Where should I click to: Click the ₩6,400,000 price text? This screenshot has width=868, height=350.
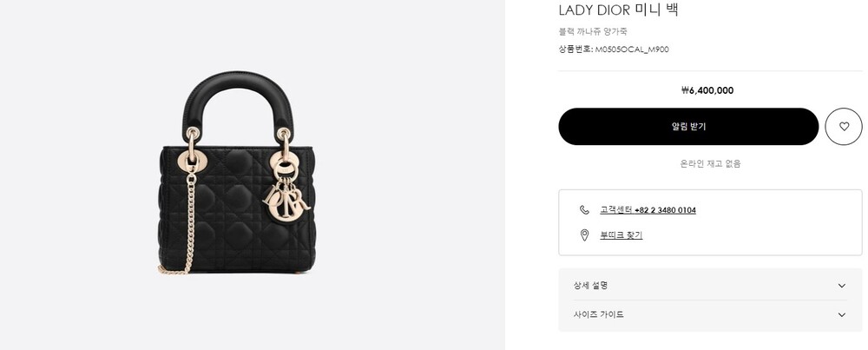707,90
